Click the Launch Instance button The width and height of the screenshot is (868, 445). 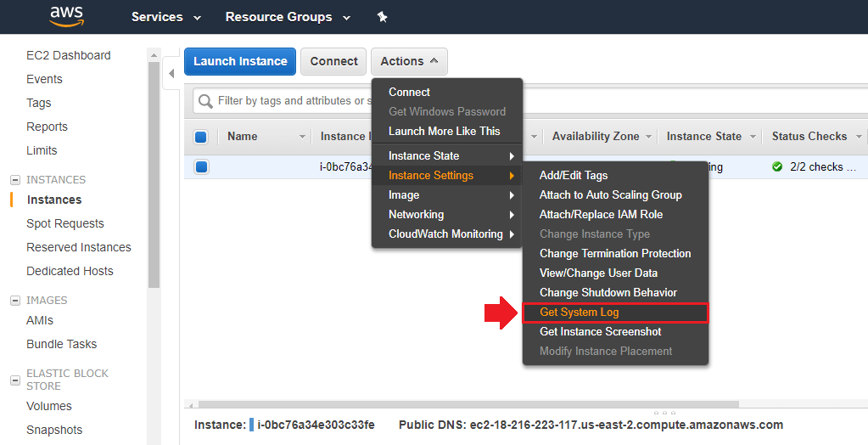click(x=240, y=61)
